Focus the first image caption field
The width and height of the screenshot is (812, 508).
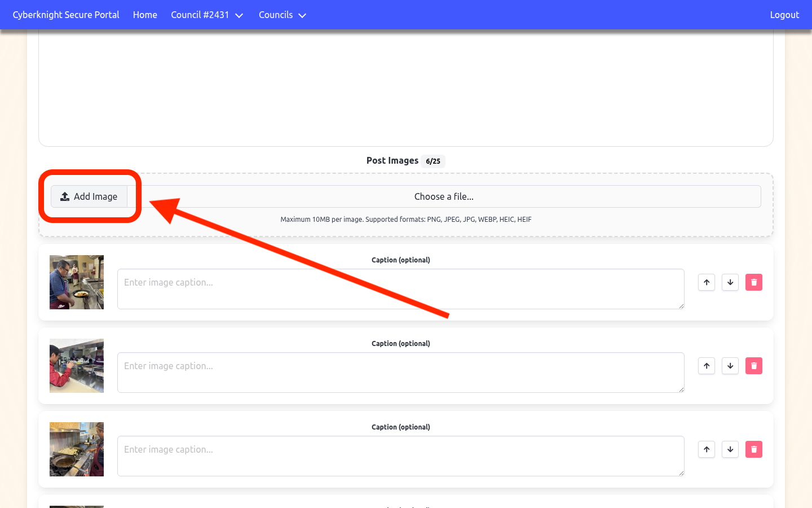400,289
